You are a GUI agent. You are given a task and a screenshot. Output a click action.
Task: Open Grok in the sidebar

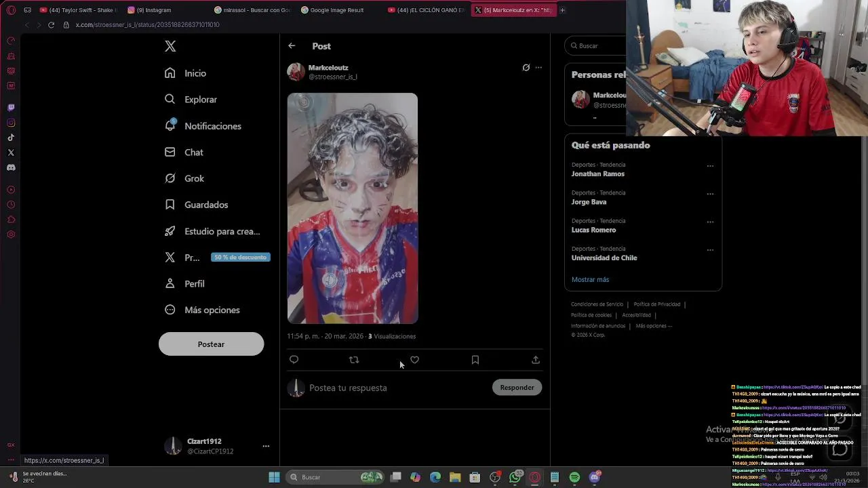pyautogui.click(x=184, y=178)
